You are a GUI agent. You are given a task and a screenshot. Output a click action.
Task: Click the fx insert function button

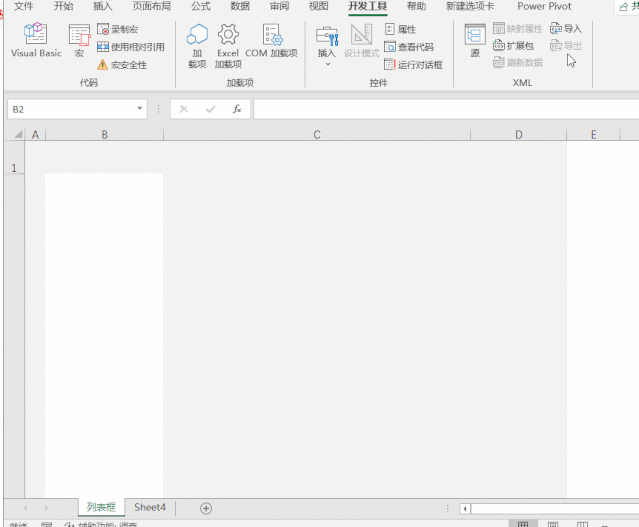237,109
